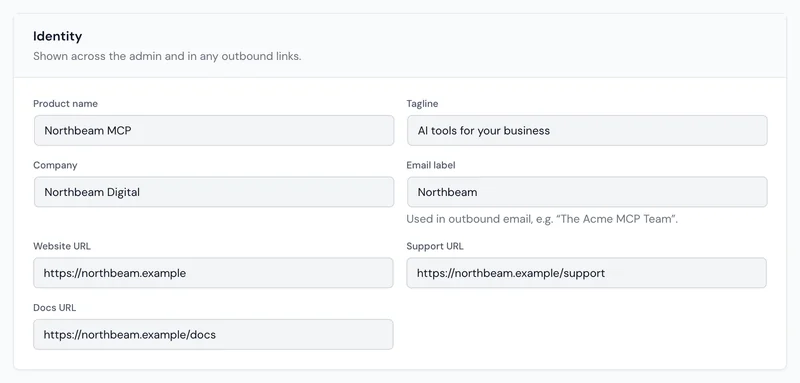This screenshot has height=383, width=800.
Task: Click the Identity section heading
Action: click(x=58, y=36)
